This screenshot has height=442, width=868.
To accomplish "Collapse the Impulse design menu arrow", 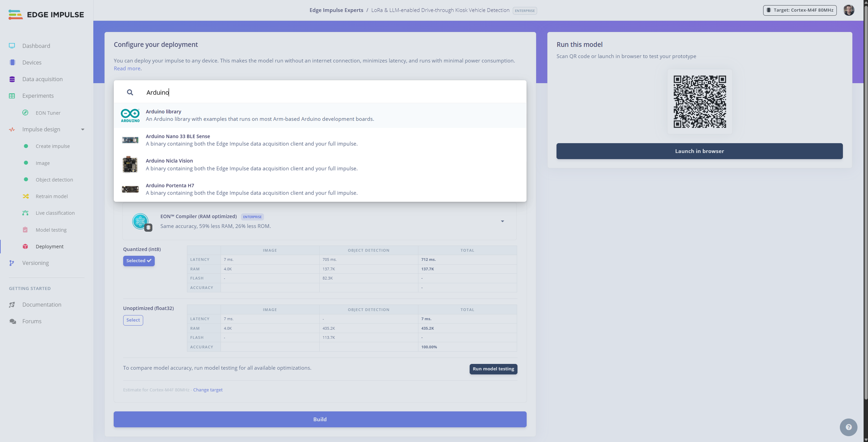I will 83,129.
